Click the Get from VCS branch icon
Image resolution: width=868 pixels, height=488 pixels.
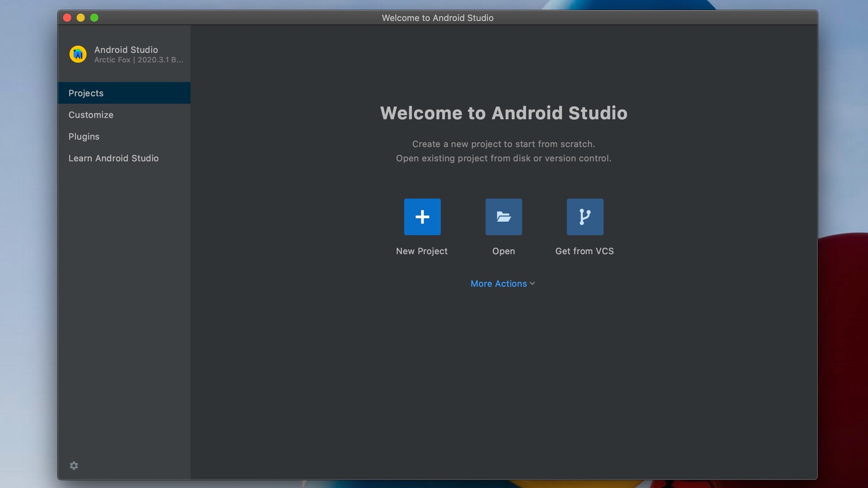[585, 217]
